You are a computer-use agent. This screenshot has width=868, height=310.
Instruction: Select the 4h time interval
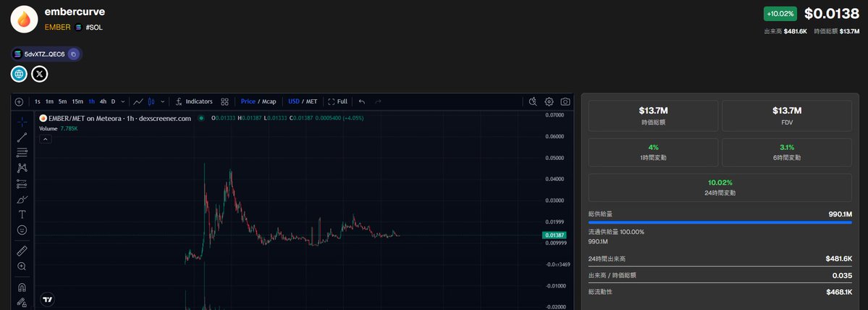(x=103, y=102)
